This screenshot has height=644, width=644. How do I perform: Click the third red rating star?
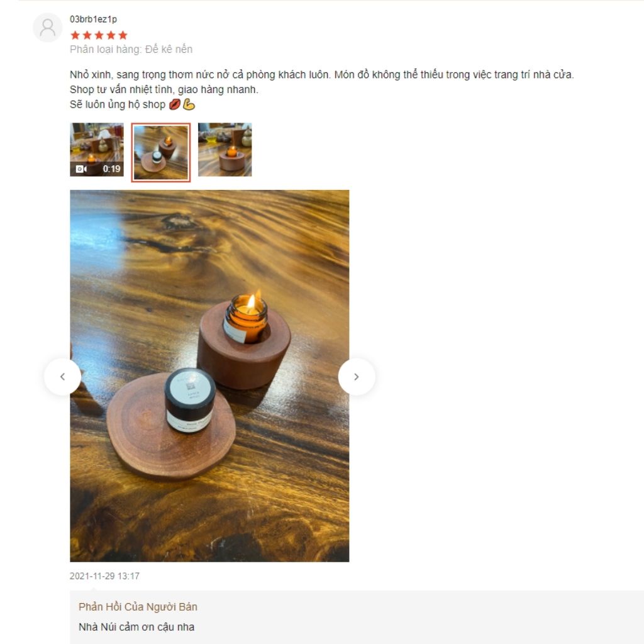point(99,35)
